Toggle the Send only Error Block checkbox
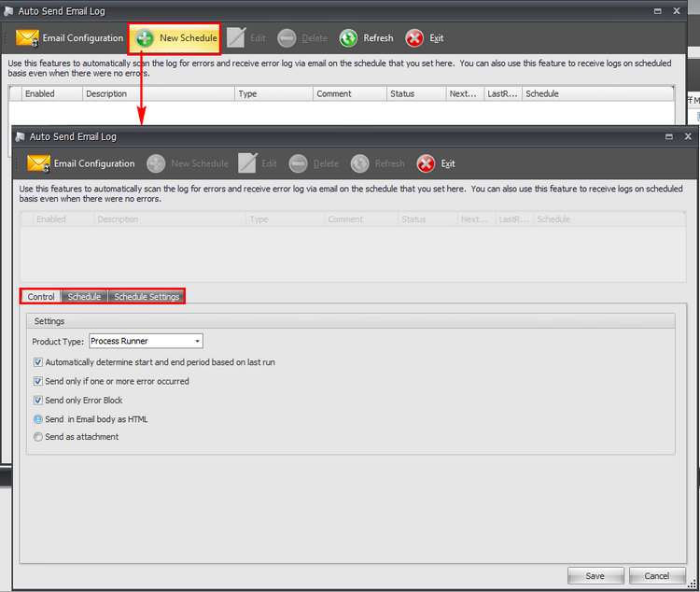700x592 pixels. tap(38, 400)
